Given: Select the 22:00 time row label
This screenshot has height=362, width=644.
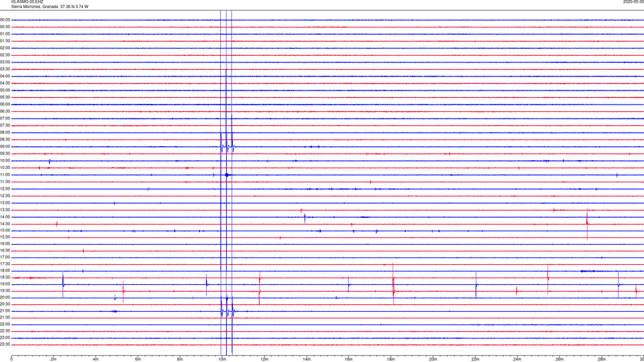Looking at the screenshot, I should coord(5,324).
